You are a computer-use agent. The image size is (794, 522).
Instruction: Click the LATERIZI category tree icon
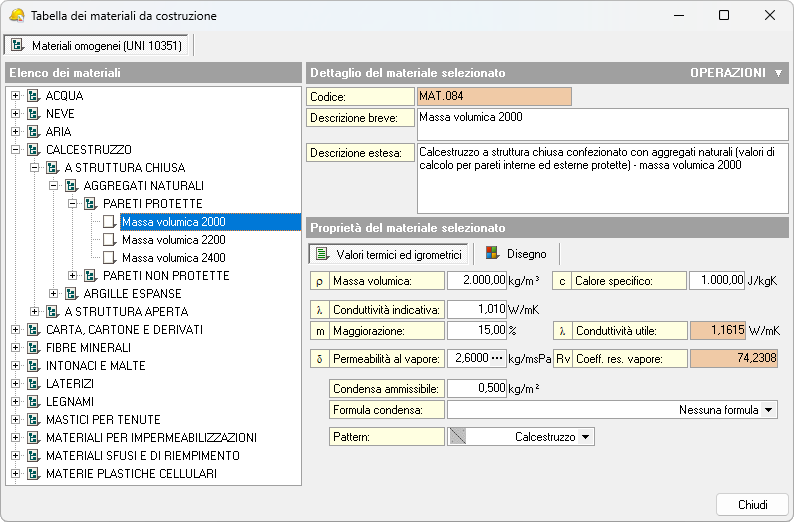click(x=33, y=384)
